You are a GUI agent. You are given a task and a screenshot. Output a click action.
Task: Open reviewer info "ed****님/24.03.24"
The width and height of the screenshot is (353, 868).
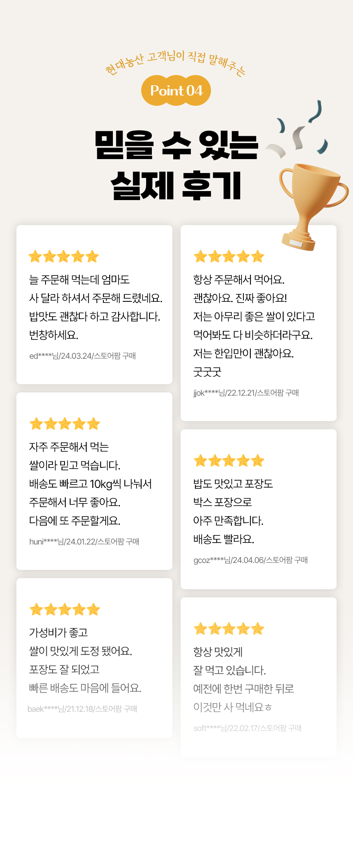click(83, 356)
